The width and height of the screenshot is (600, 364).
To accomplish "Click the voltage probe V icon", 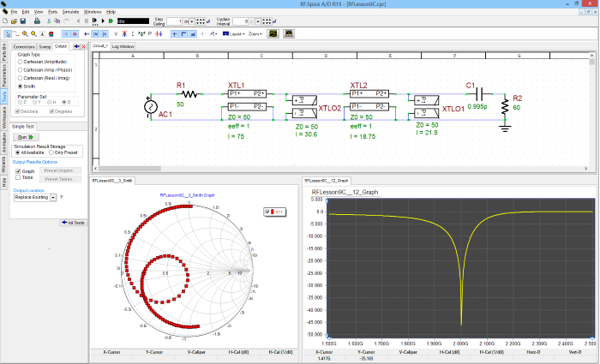I will 116,34.
